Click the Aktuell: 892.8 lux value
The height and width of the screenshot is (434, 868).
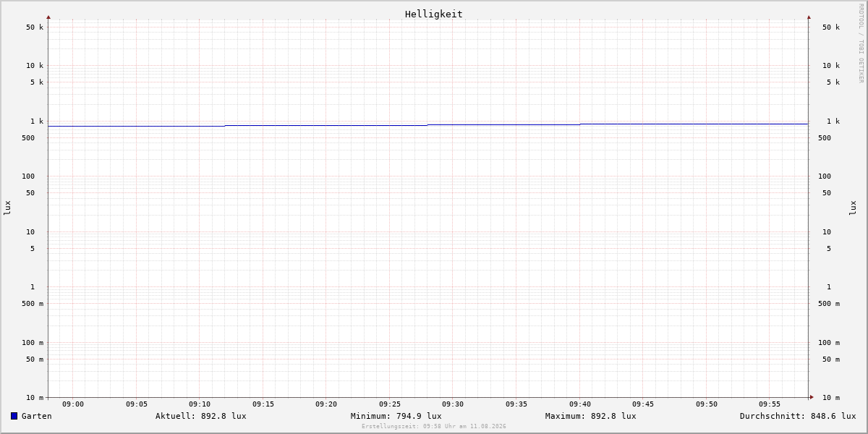pyautogui.click(x=201, y=416)
